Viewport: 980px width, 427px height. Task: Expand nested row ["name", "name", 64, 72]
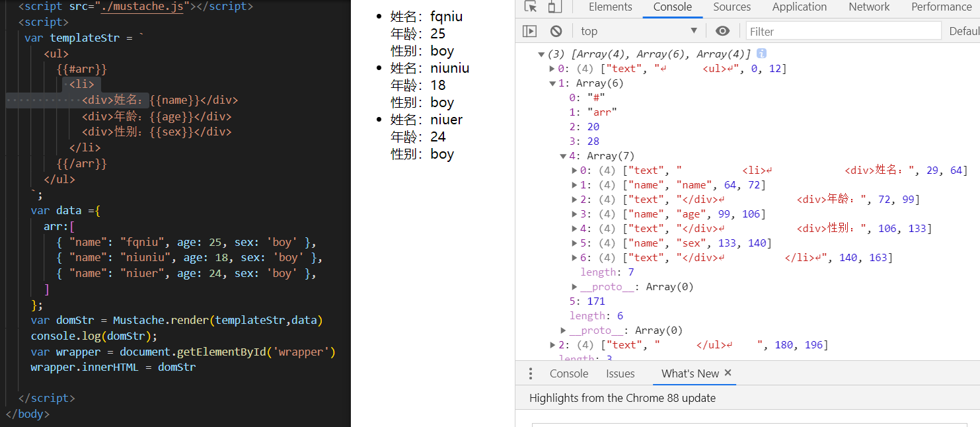[574, 185]
